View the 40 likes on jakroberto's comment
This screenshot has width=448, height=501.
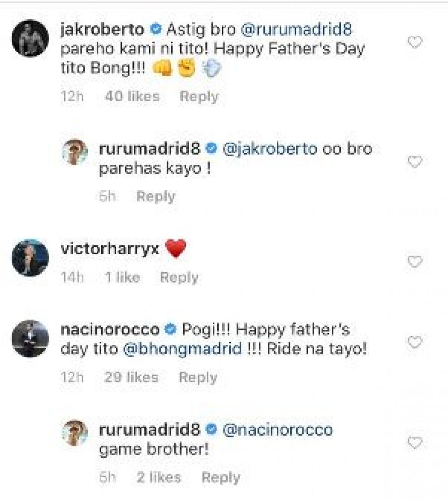click(x=132, y=96)
